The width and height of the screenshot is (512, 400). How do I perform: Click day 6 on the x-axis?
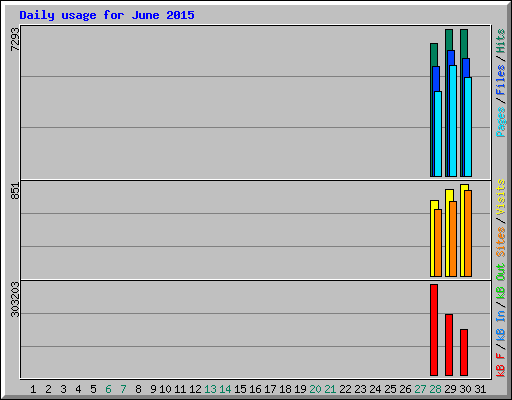point(108,389)
